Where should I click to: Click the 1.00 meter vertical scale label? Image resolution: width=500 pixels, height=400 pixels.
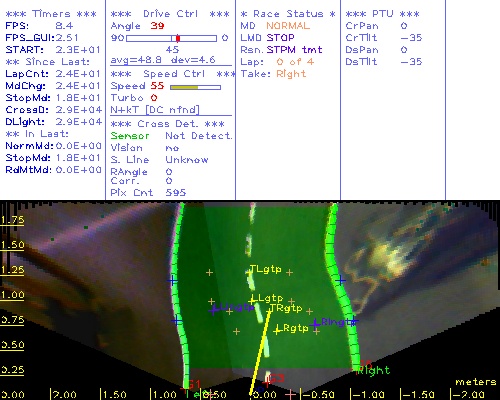tap(12, 295)
